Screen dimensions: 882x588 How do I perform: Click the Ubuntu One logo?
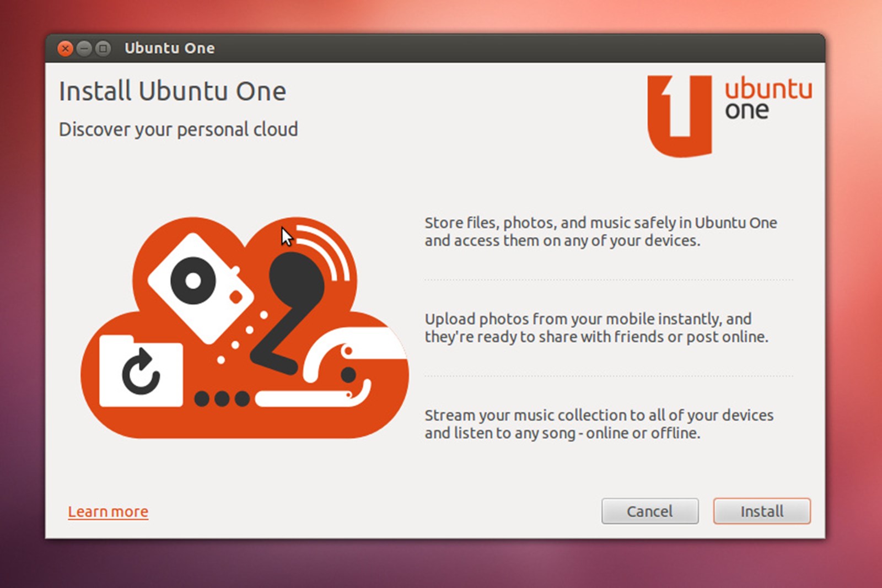coord(730,116)
